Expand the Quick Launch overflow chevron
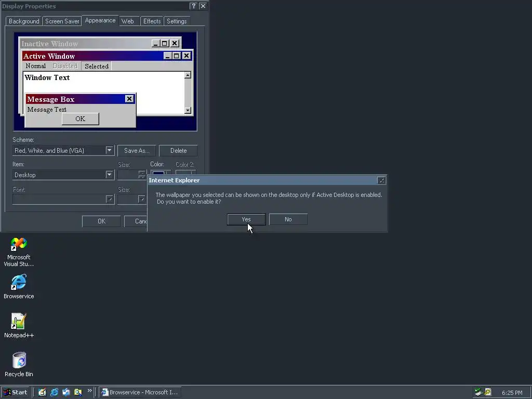532x399 pixels. pos(89,391)
